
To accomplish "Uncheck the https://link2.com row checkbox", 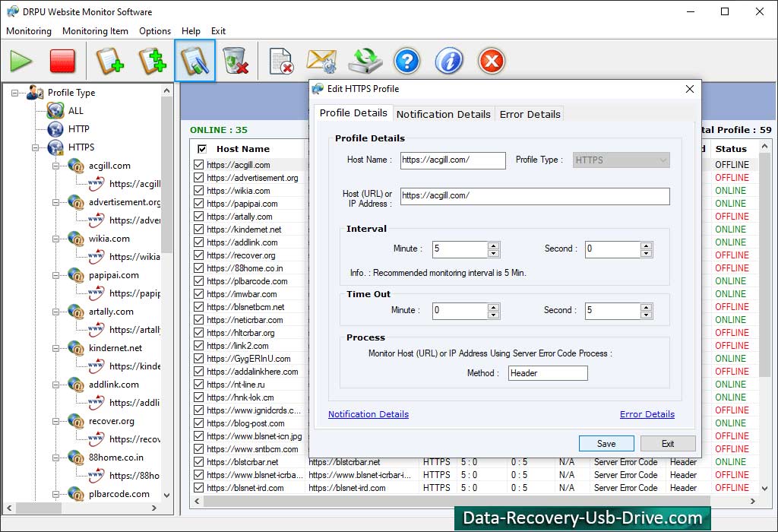I will tap(199, 345).
